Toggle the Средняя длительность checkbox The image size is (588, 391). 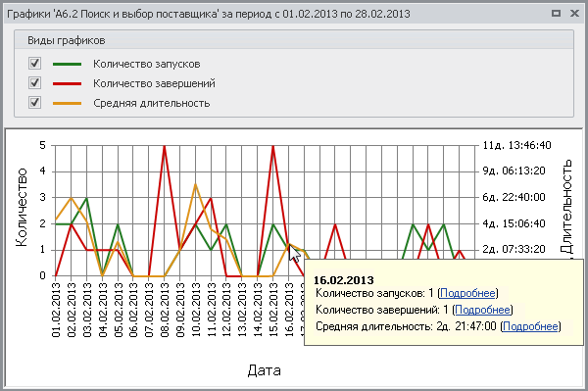35,102
